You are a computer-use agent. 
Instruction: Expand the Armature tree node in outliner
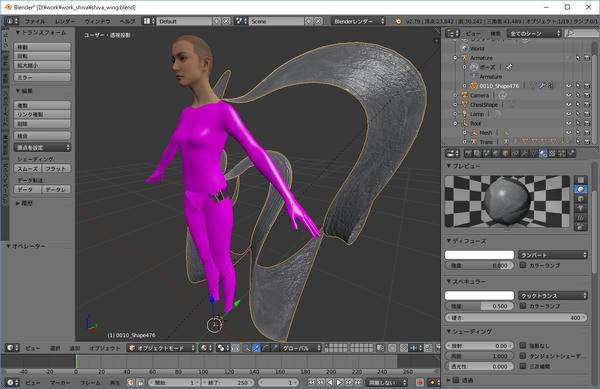tap(455, 58)
